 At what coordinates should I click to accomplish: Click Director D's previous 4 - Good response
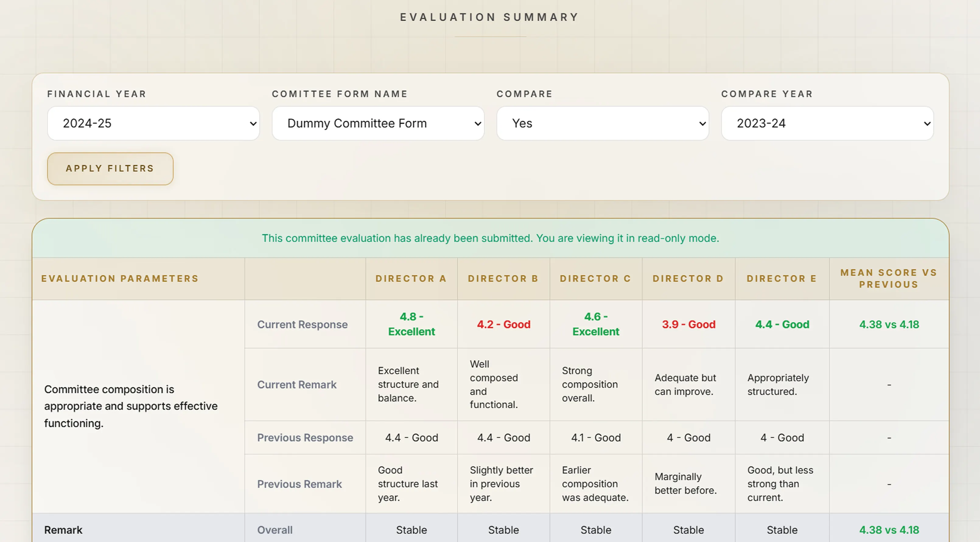tap(688, 437)
